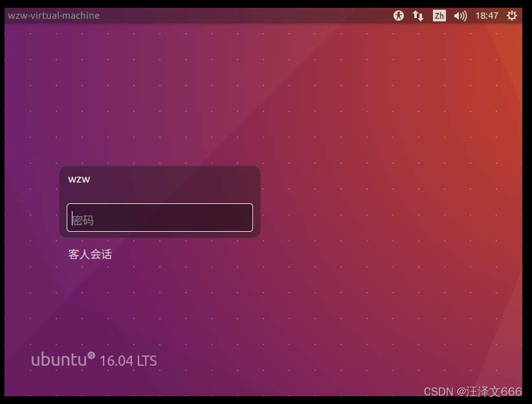Choose the 客人会话 guest session
Viewport: 532px width, 404px height.
pos(90,254)
